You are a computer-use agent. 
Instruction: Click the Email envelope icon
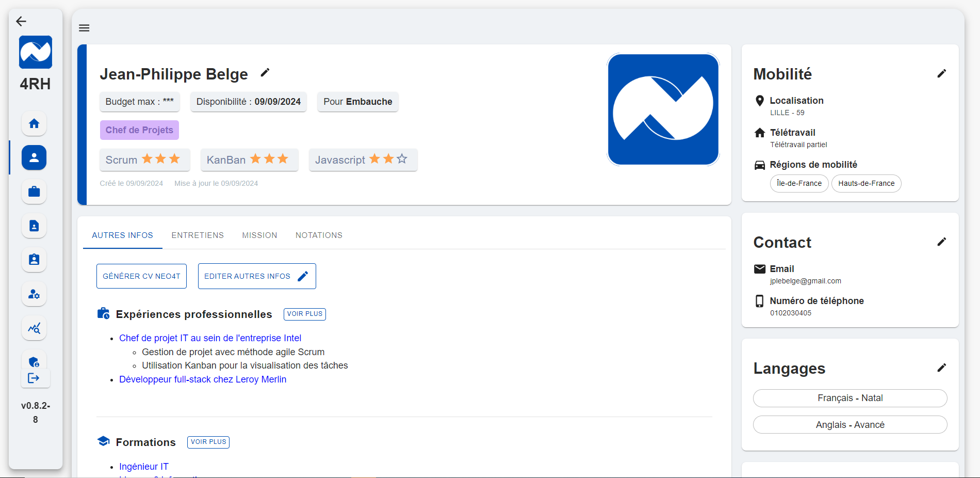(x=759, y=269)
